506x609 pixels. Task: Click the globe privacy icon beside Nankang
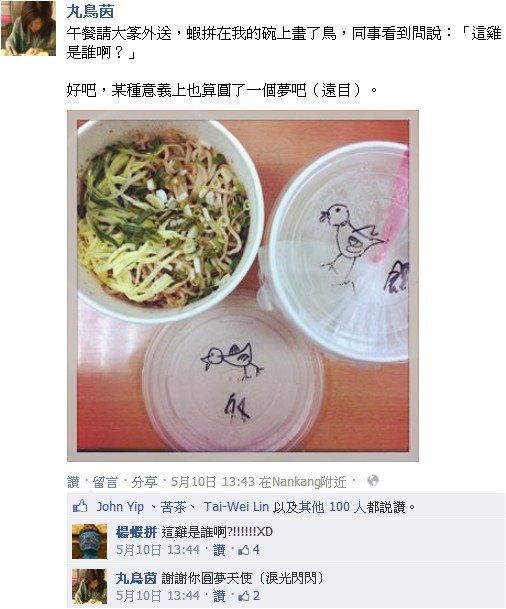click(372, 481)
